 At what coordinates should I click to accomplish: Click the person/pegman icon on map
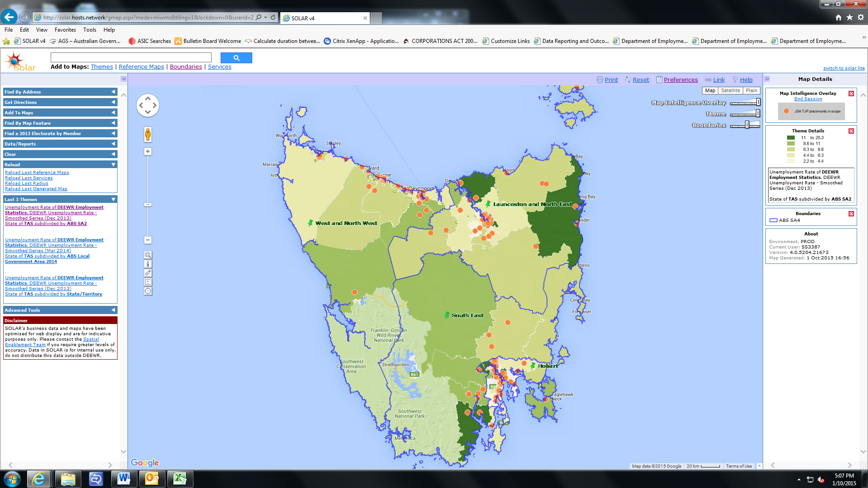147,134
